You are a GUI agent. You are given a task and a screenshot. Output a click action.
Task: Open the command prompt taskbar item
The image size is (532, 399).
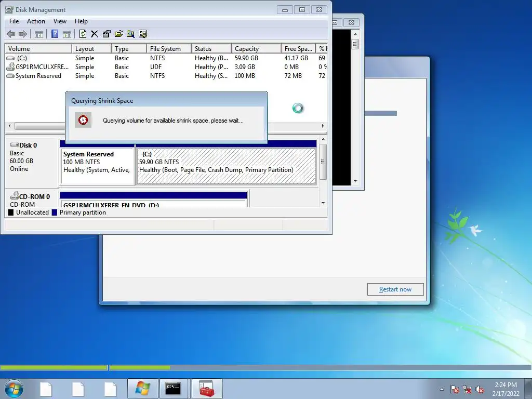coord(173,389)
